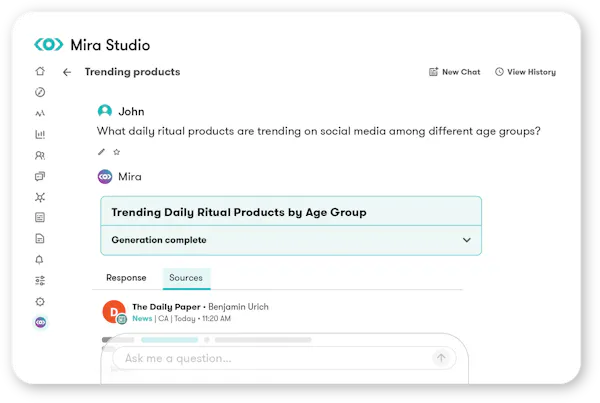Expand the Generation complete chevron
600x403 pixels.
click(x=467, y=240)
